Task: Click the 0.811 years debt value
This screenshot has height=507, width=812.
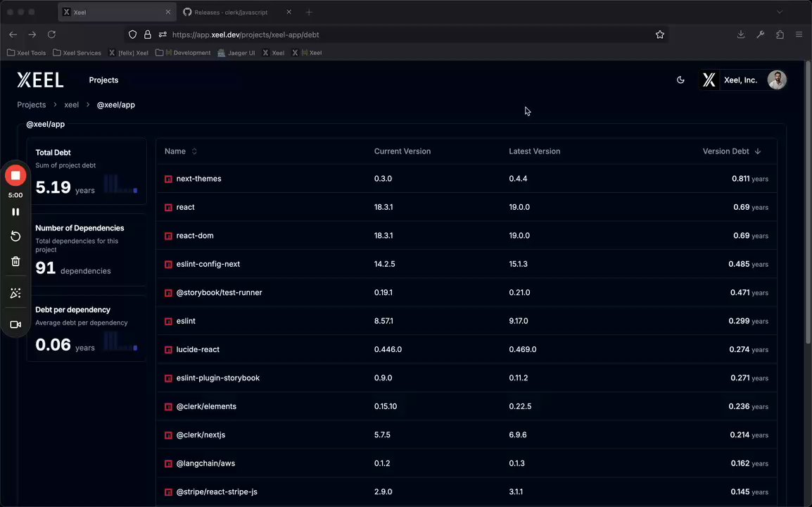Action: pos(750,178)
